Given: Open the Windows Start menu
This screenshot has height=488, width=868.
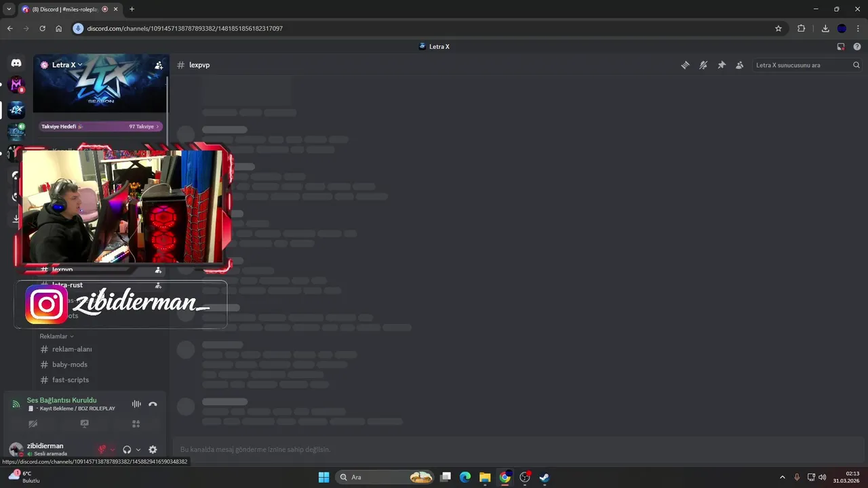Looking at the screenshot, I should (x=323, y=477).
